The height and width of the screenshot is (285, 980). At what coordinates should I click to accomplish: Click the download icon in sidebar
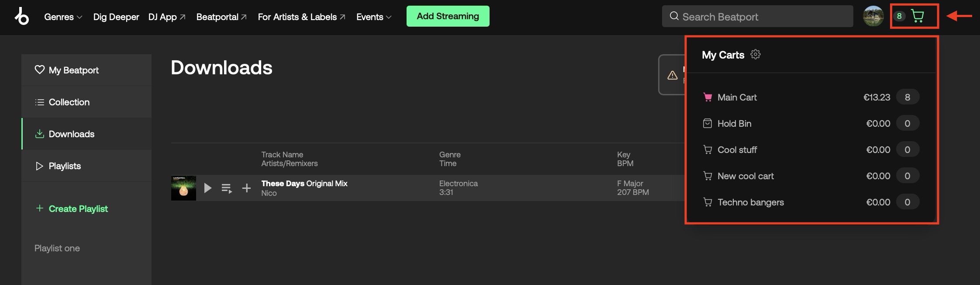[40, 134]
